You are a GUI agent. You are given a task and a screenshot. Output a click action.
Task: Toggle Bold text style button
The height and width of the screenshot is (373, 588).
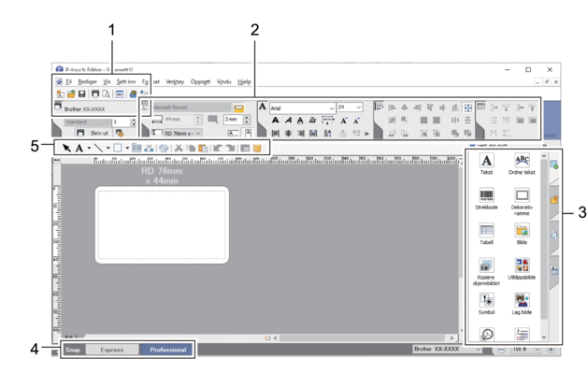point(275,121)
